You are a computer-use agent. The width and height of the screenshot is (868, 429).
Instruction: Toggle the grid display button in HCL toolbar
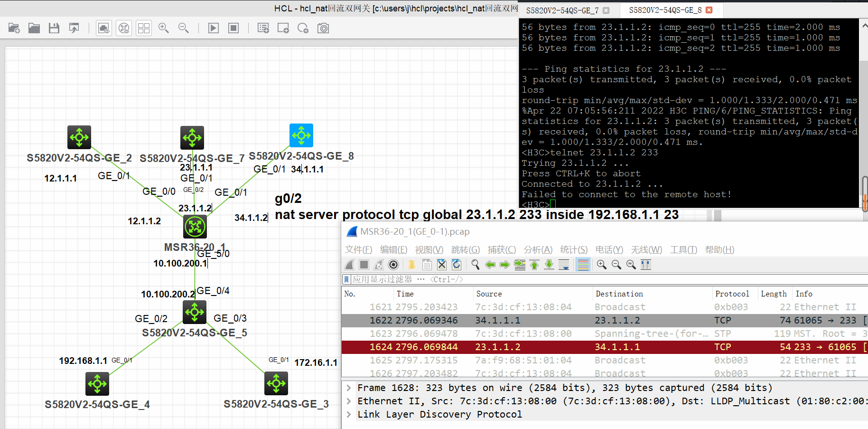click(144, 29)
